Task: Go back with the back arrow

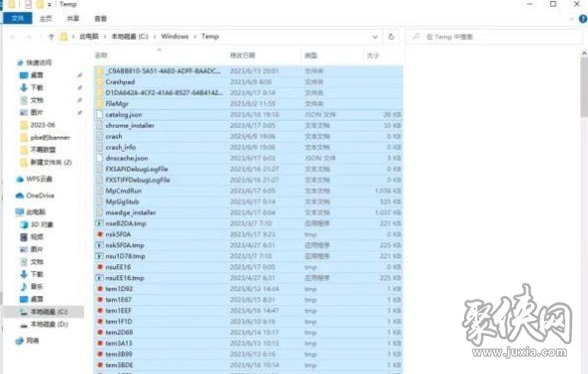Action: 13,37
